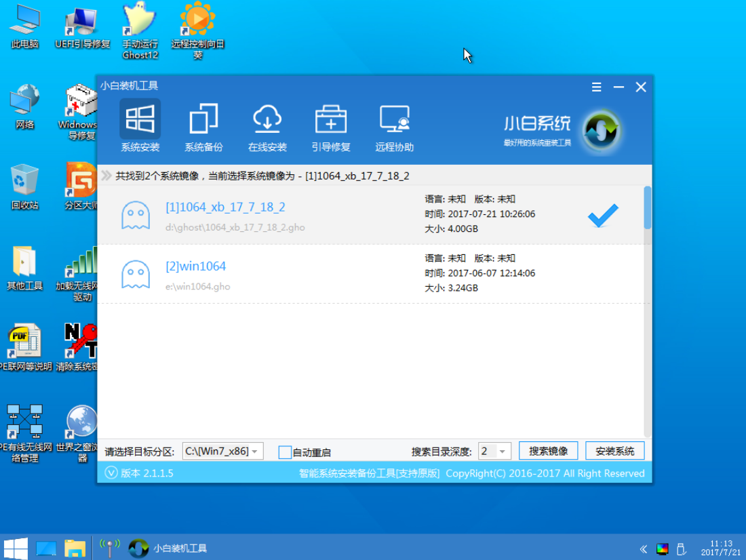Open UEFI引导修复 desktop icon
746x560 pixels.
coord(82,27)
